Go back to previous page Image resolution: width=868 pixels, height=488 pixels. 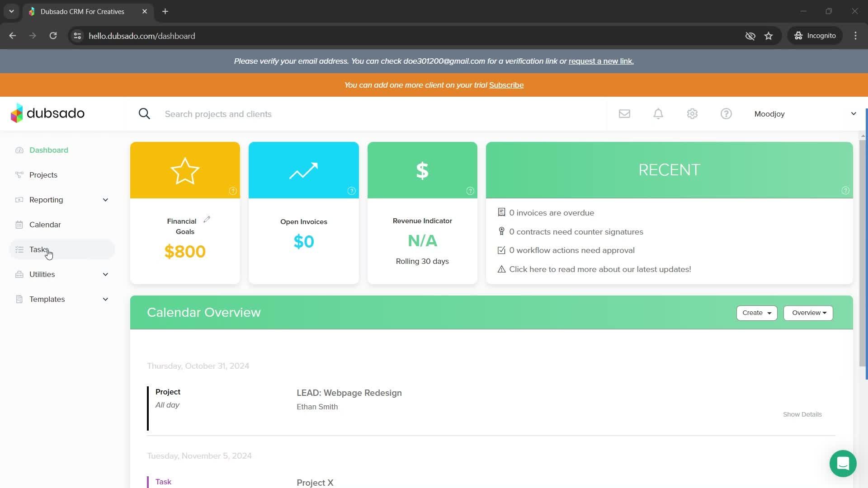(x=13, y=36)
